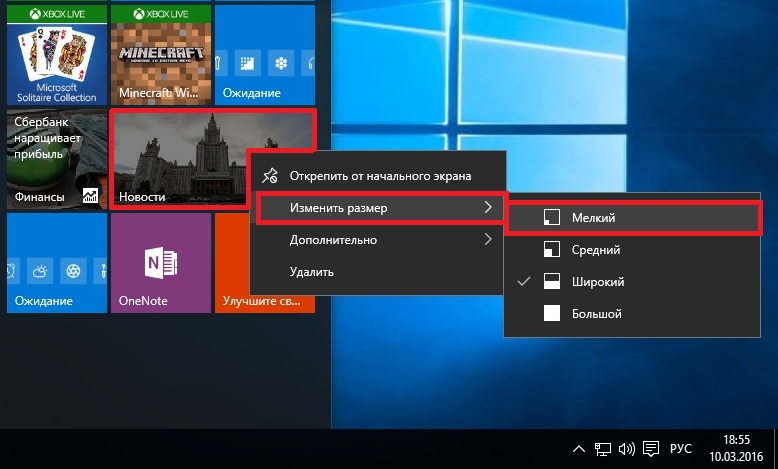Image resolution: width=778 pixels, height=469 pixels.
Task: Click the Сбербанк наращивает прибыль headline
Action: point(47,138)
